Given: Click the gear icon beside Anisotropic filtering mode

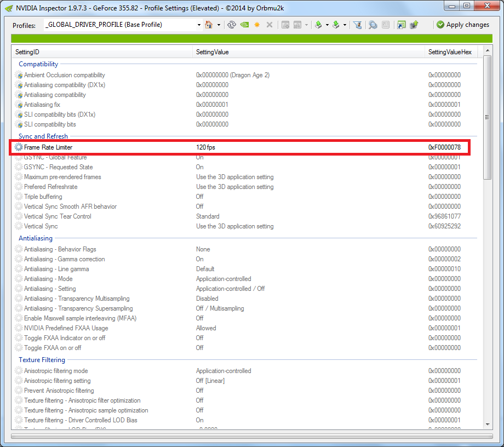Looking at the screenshot, I should 19,371.
